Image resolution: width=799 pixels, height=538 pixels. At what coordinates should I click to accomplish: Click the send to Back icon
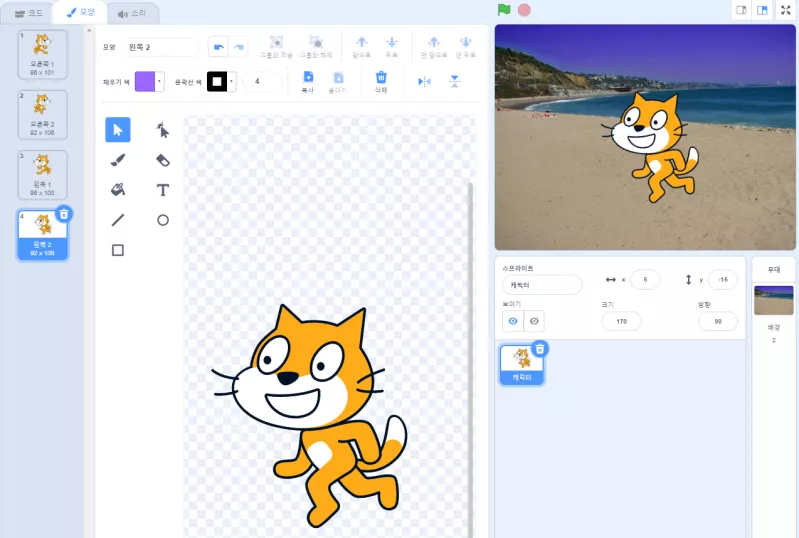click(466, 42)
